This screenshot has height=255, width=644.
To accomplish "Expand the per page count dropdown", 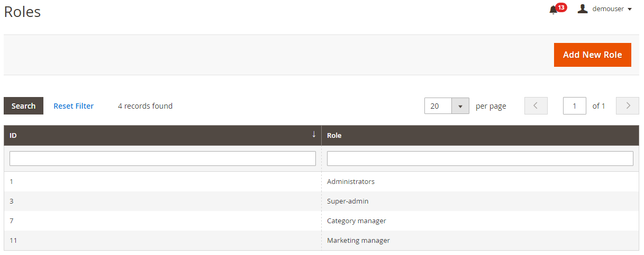I will (x=460, y=106).
